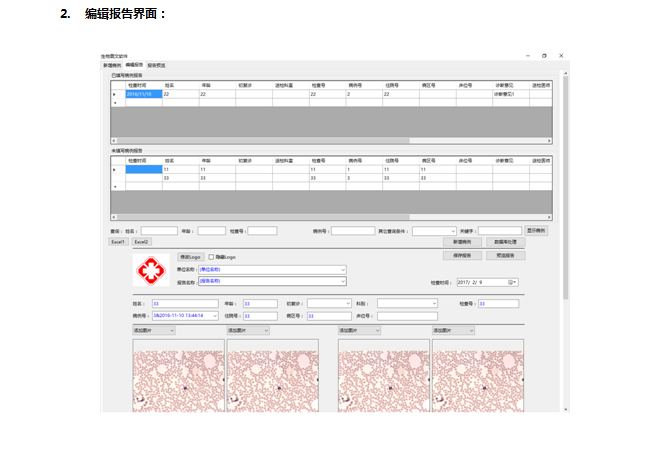Click the first row selector arrow in 未填写病例报告
Image resolution: width=671 pixels, height=458 pixels.
(x=115, y=170)
